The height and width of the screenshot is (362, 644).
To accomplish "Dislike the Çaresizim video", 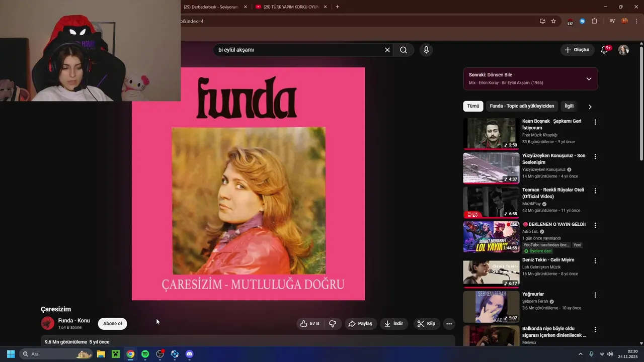I will pyautogui.click(x=333, y=324).
